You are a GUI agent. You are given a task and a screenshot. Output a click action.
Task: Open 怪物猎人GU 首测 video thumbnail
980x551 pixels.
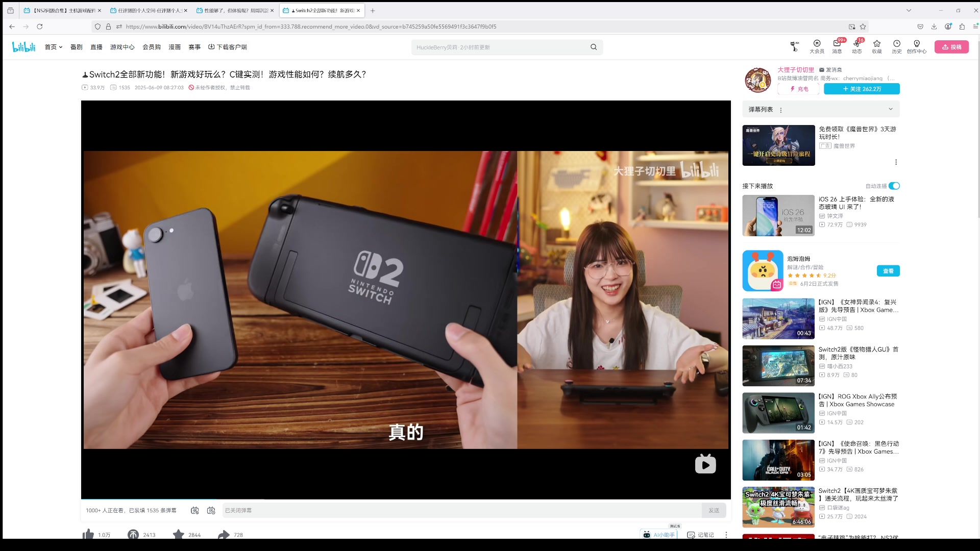[778, 366]
